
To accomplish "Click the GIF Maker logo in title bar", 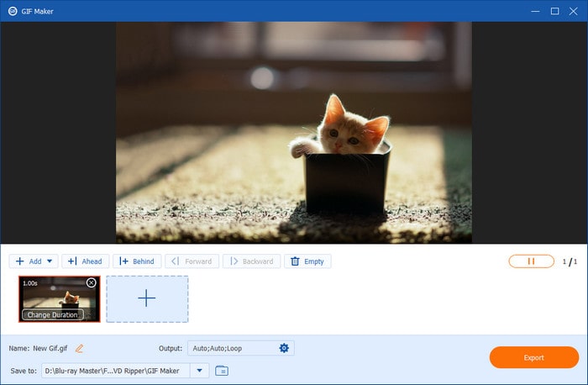I will coord(10,11).
